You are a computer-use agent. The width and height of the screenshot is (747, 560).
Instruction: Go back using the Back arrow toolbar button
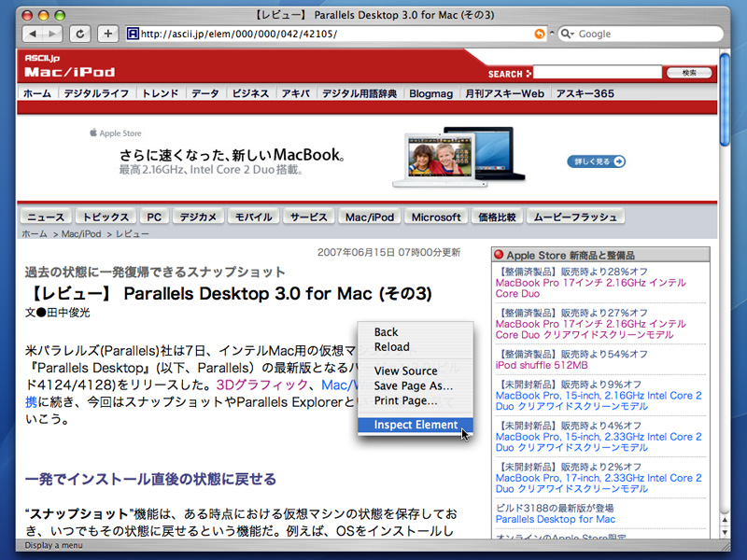(x=33, y=34)
